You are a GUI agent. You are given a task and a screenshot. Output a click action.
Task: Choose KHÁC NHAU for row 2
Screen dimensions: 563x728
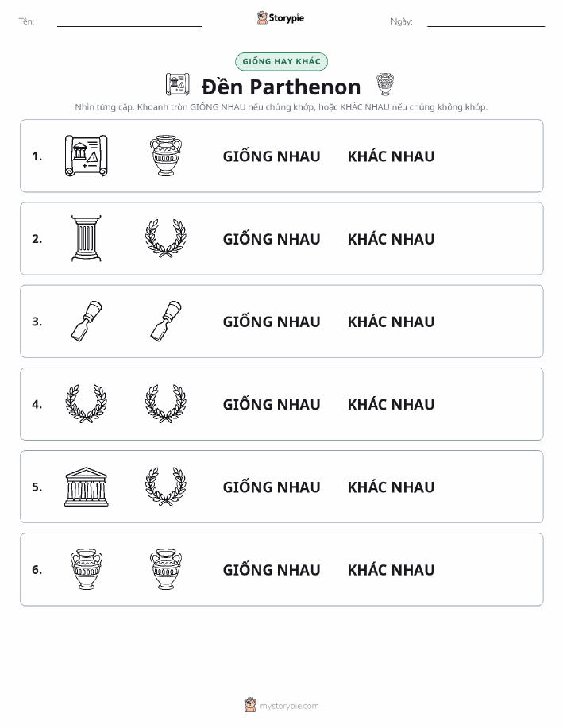coord(391,239)
